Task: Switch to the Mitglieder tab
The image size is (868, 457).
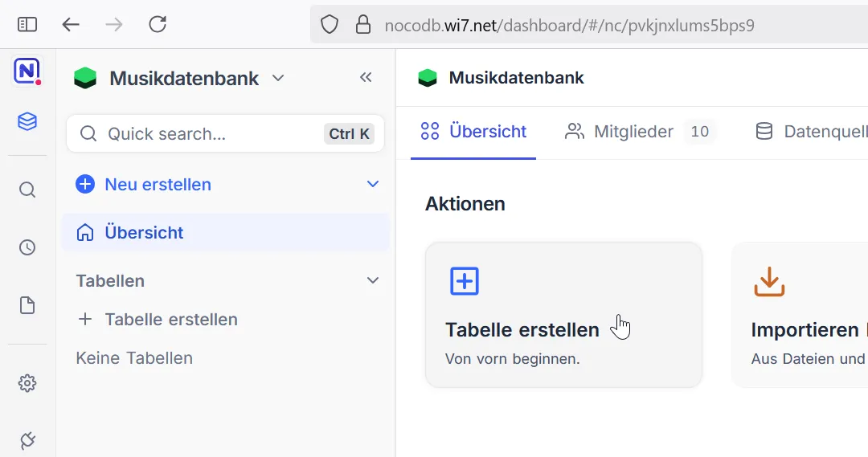Action: 633,132
